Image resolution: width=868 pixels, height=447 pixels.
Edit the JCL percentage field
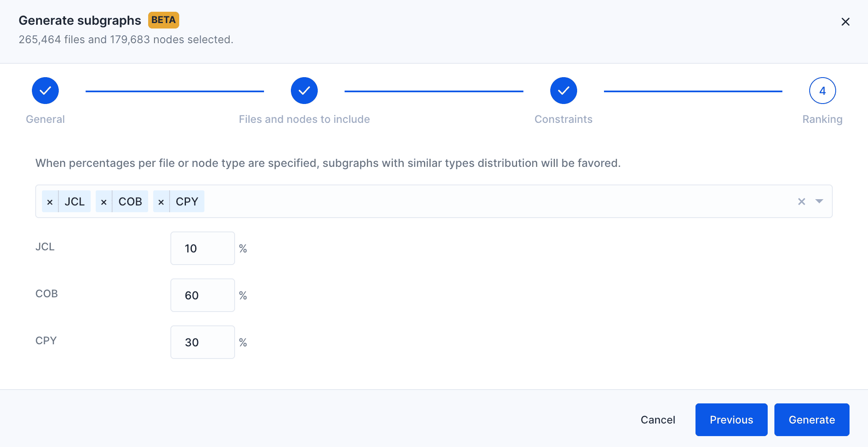[x=203, y=248]
